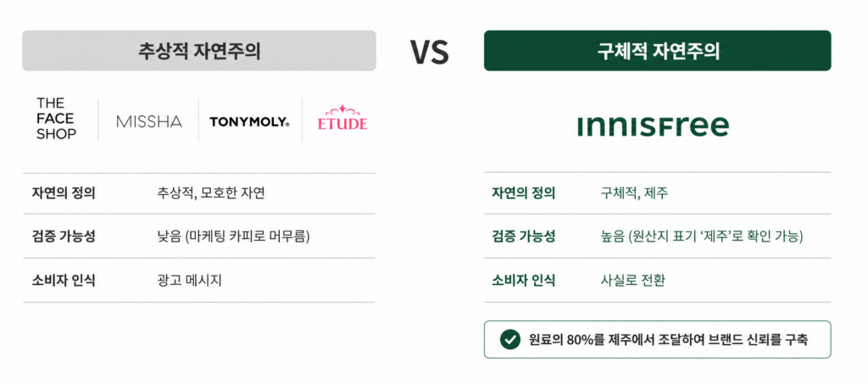Click the 원료의 80%를 제주에서 조달 callout box

click(657, 340)
